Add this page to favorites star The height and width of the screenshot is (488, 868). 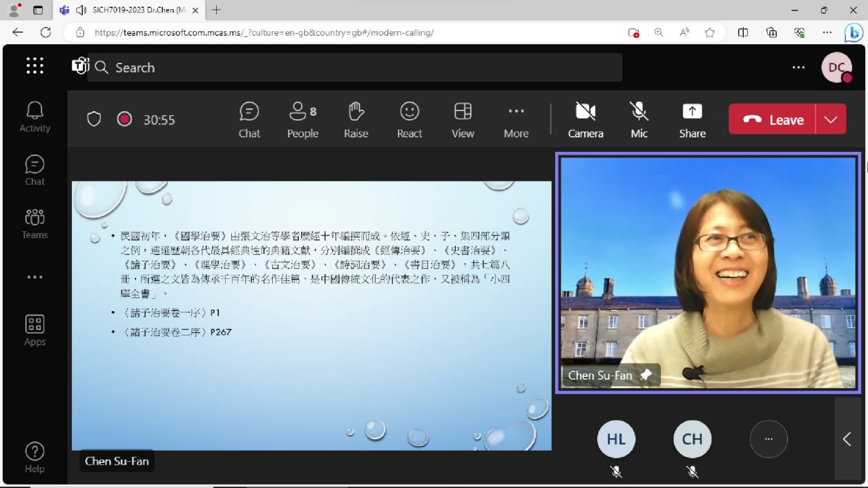click(x=710, y=32)
